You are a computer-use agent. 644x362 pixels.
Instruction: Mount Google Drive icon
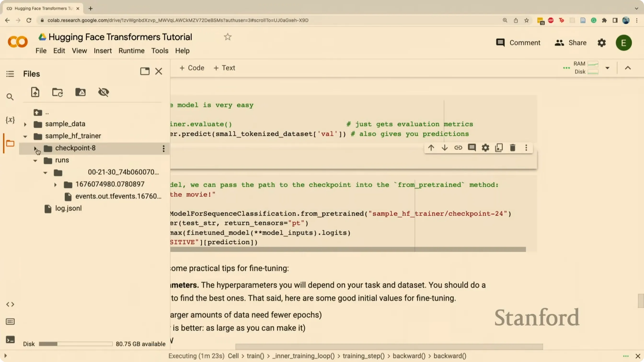tap(80, 92)
